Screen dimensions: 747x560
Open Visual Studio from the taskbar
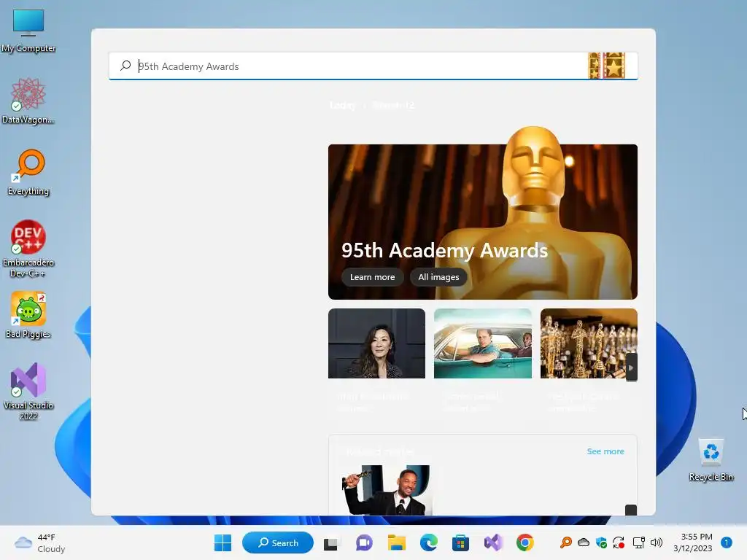[x=493, y=542]
